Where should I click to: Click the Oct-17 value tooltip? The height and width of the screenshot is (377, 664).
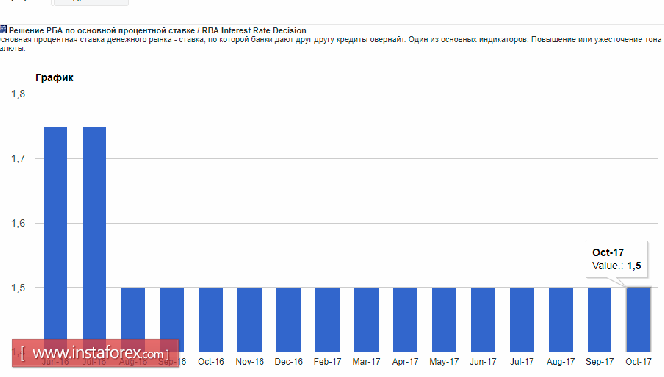[x=617, y=259]
